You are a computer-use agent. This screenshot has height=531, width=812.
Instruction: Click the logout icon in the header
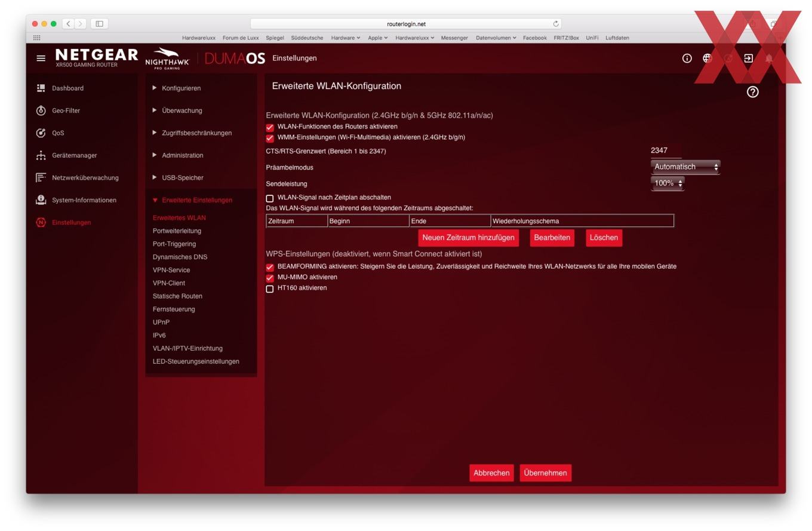pyautogui.click(x=748, y=59)
